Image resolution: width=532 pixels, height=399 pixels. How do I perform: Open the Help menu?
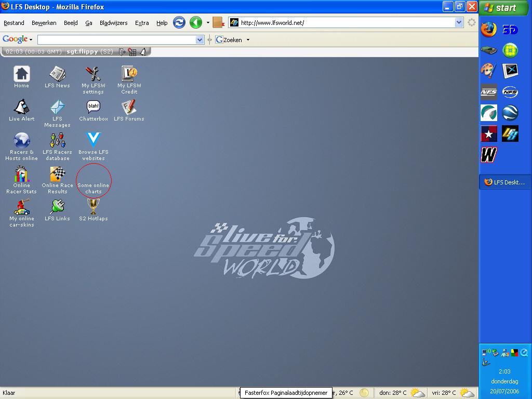point(162,23)
